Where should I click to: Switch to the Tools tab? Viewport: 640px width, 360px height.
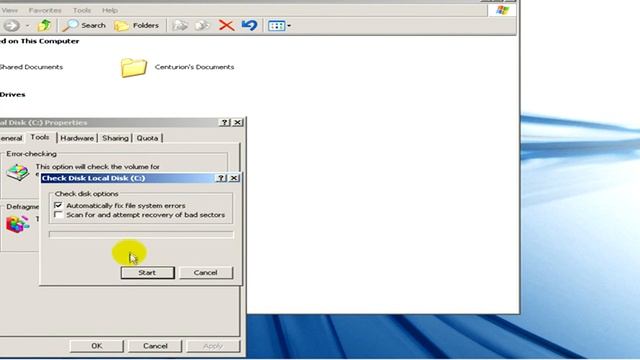40,137
